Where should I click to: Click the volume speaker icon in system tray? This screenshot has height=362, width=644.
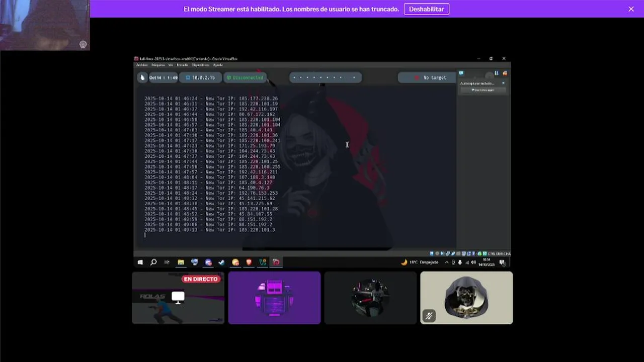click(x=473, y=262)
